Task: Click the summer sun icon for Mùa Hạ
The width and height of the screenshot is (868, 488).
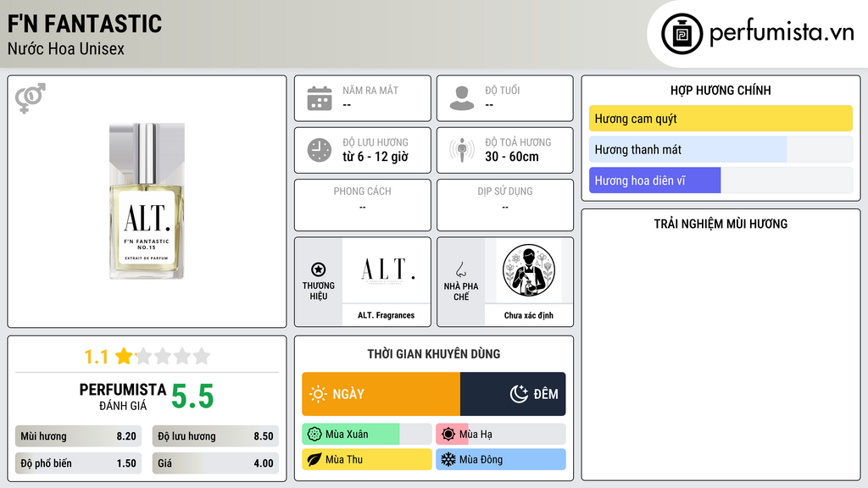Action: coord(448,435)
